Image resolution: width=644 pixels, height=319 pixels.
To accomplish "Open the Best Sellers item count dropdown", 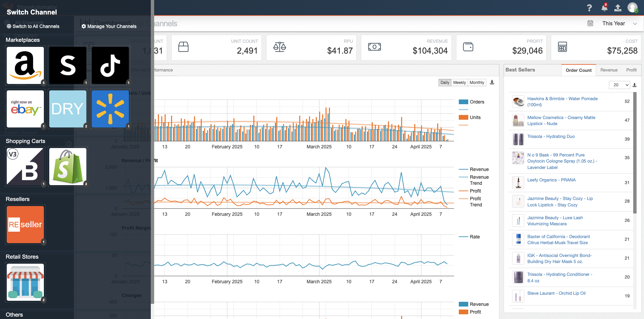I will pos(619,85).
